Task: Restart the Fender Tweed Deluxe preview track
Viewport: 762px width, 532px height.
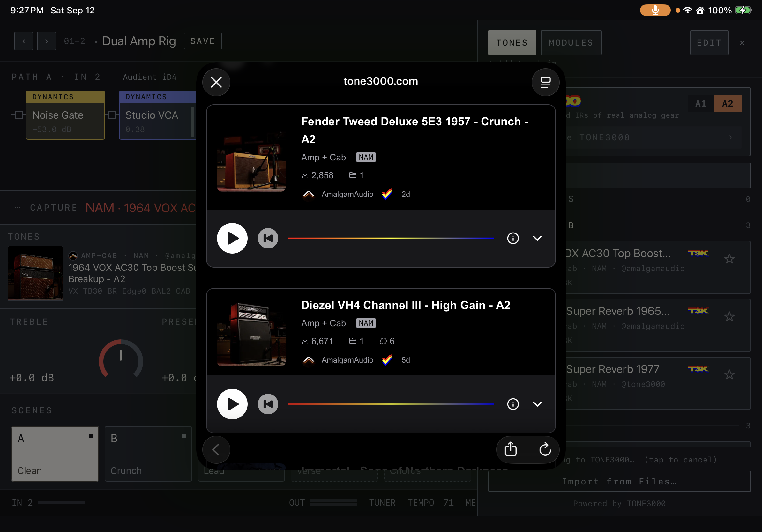Action: point(268,238)
